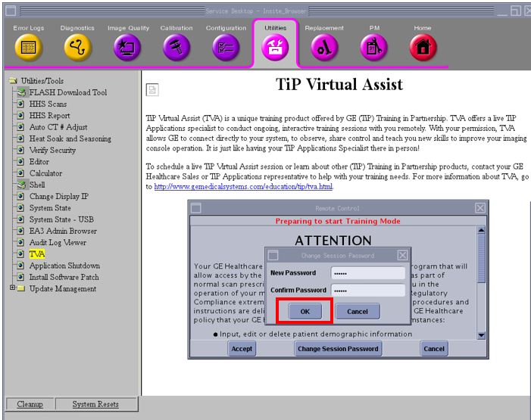This screenshot has width=531, height=420.
Task: Click the Configuration checklist icon
Action: [226, 48]
